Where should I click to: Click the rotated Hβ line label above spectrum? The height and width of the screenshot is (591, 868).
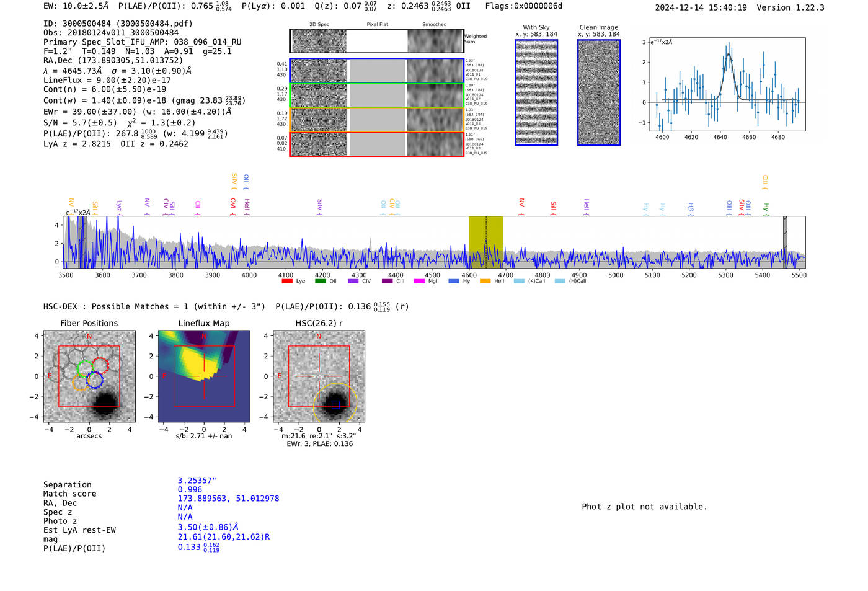pos(691,208)
